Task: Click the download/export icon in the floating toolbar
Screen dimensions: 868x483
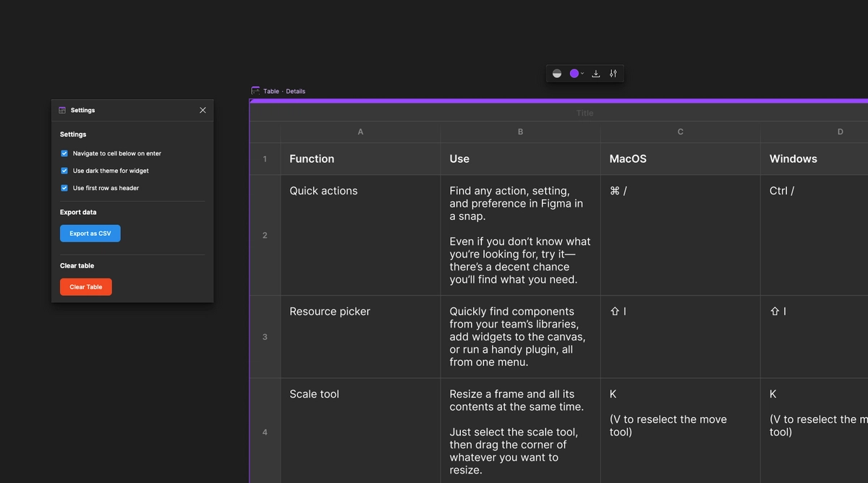Action: 595,73
